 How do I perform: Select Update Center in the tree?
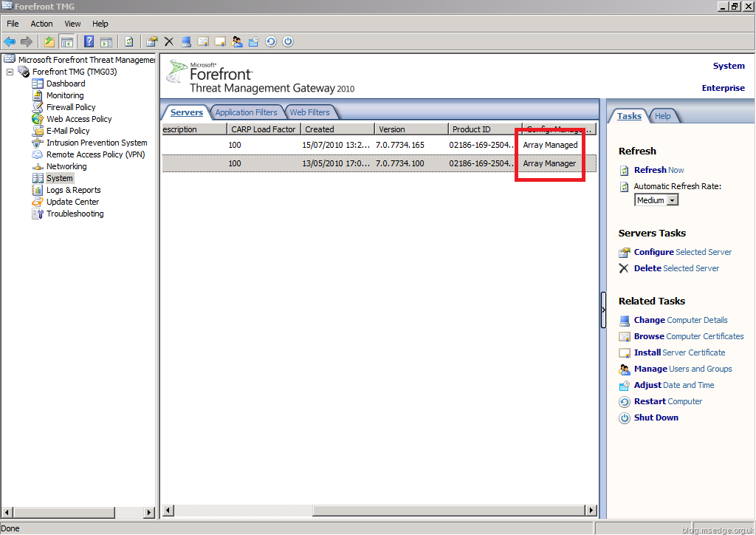point(72,202)
